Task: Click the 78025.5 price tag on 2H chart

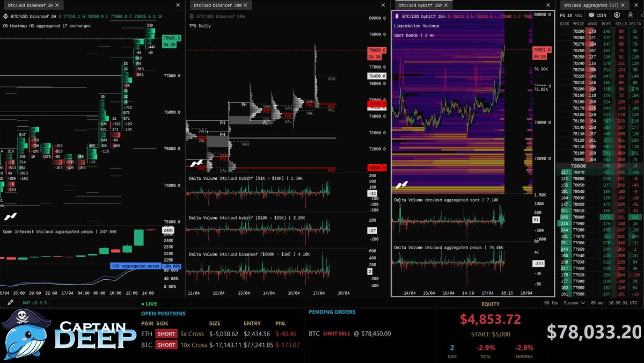Action: coord(172,38)
